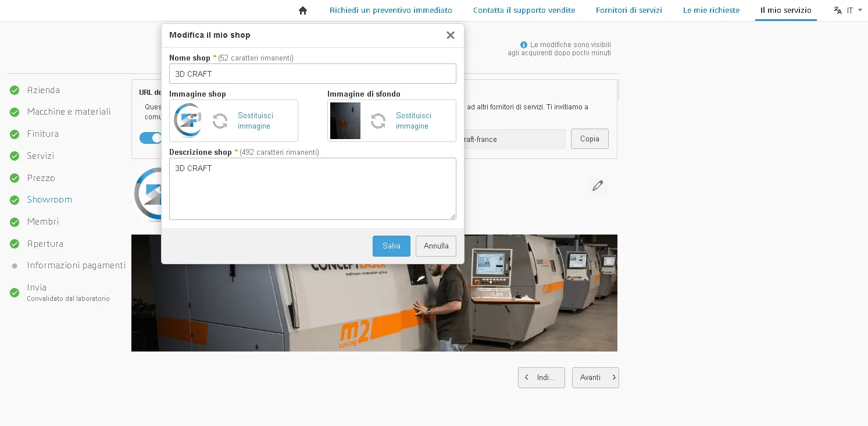Click the Copia button to copy the URL

click(590, 139)
